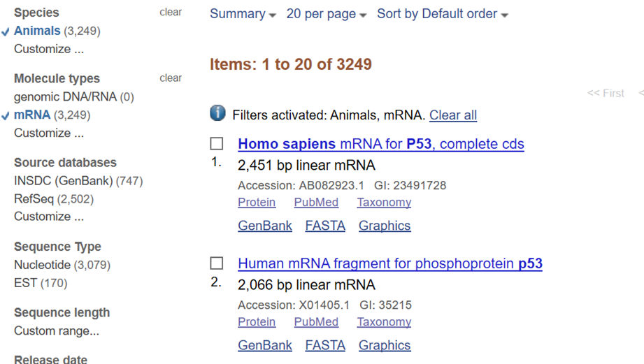Open the Sort by Default order dropdown
Screen dimensions: 644x364
[x=443, y=14]
